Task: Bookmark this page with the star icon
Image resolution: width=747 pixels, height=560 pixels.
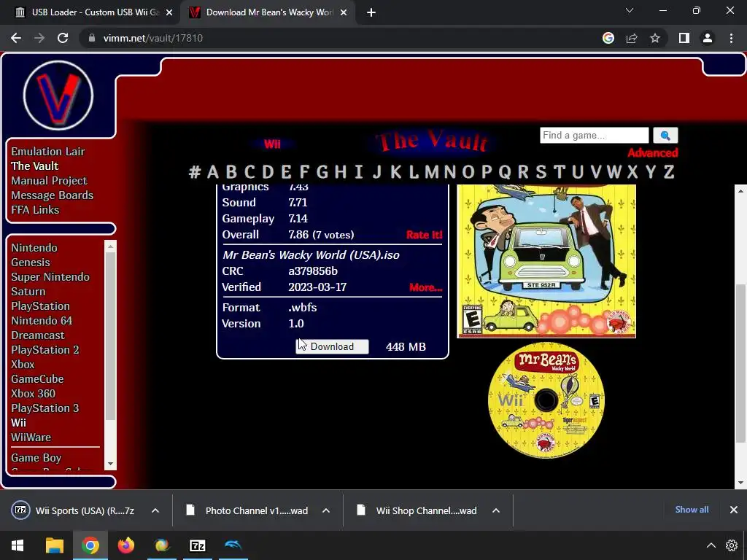Action: (655, 38)
